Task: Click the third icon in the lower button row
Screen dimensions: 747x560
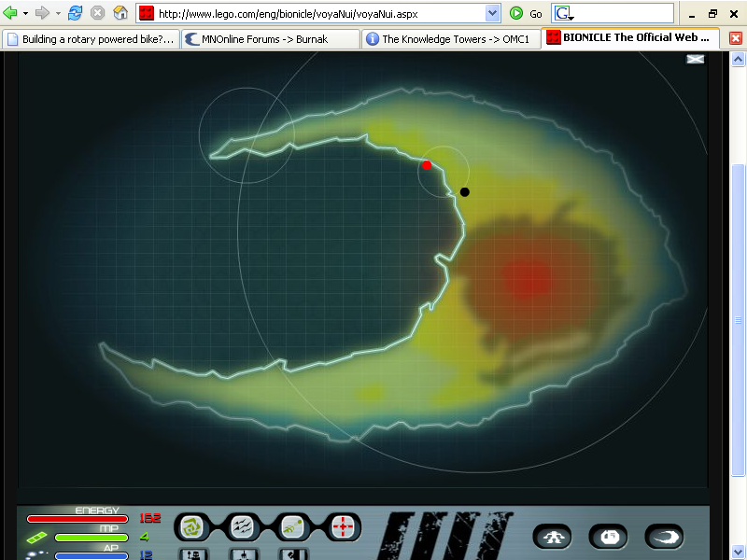Action: coord(293,554)
